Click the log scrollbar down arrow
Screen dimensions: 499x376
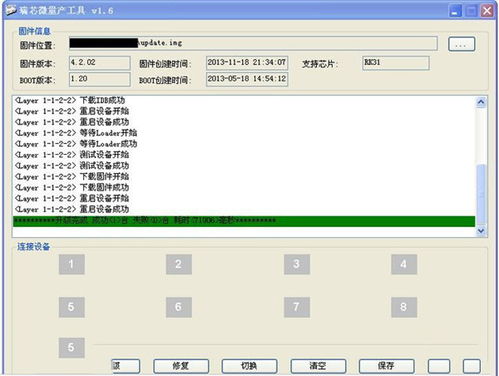click(x=481, y=230)
